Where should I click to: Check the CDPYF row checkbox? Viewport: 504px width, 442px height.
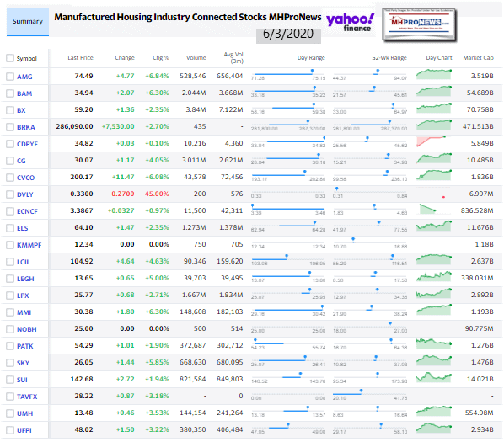click(10, 144)
